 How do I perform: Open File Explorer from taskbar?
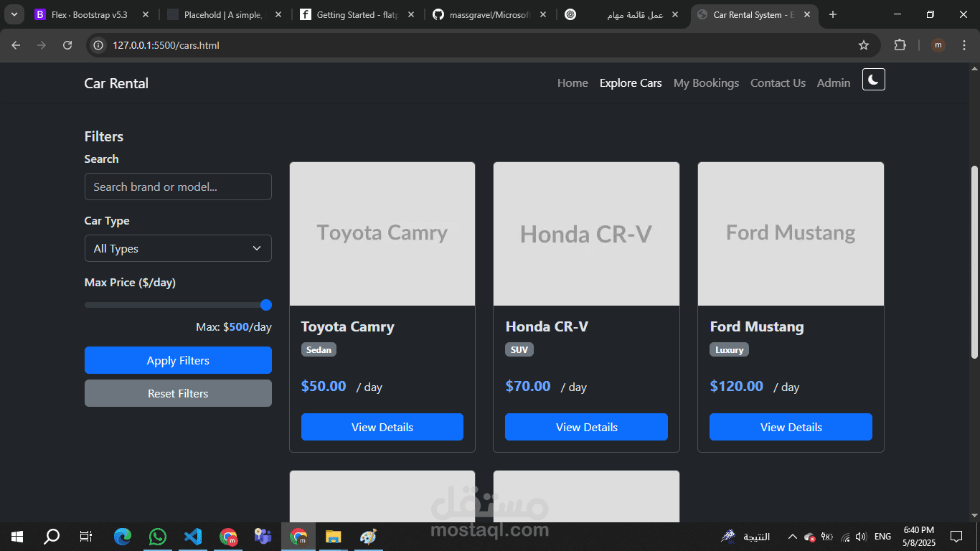[333, 536]
